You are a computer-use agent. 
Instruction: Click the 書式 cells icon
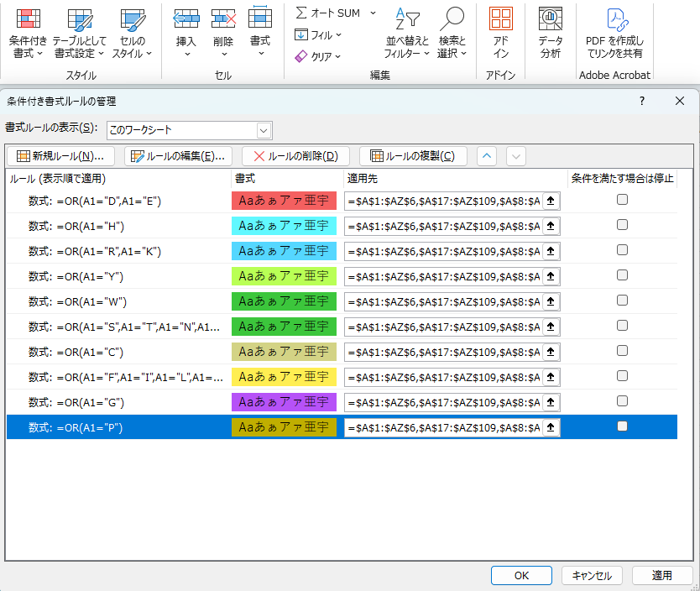point(260,18)
